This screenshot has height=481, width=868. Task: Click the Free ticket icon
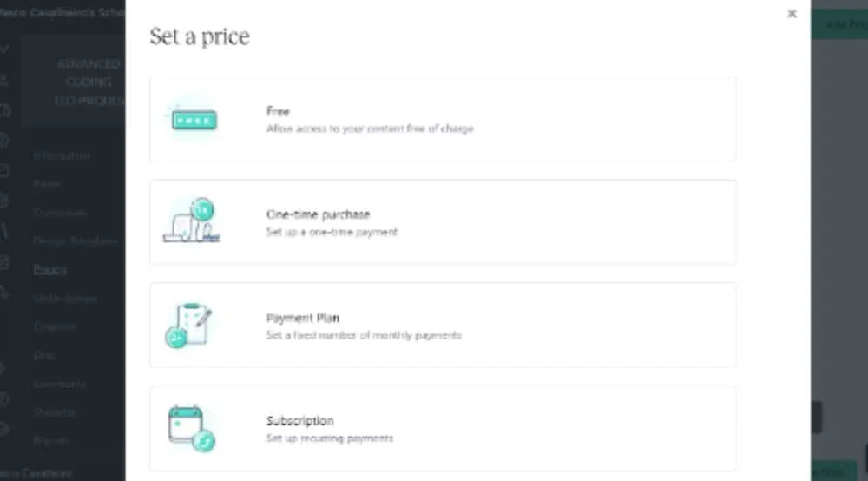194,119
